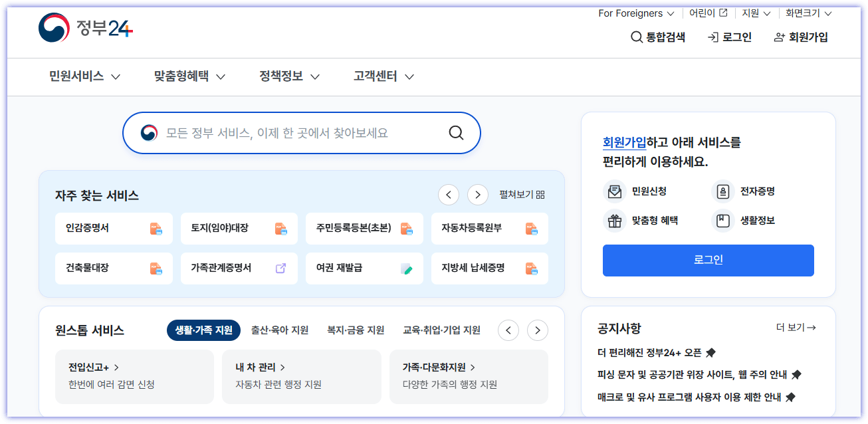Image resolution: width=868 pixels, height=424 pixels.
Task: Expand the 민원서비스 menu
Action: pos(85,76)
